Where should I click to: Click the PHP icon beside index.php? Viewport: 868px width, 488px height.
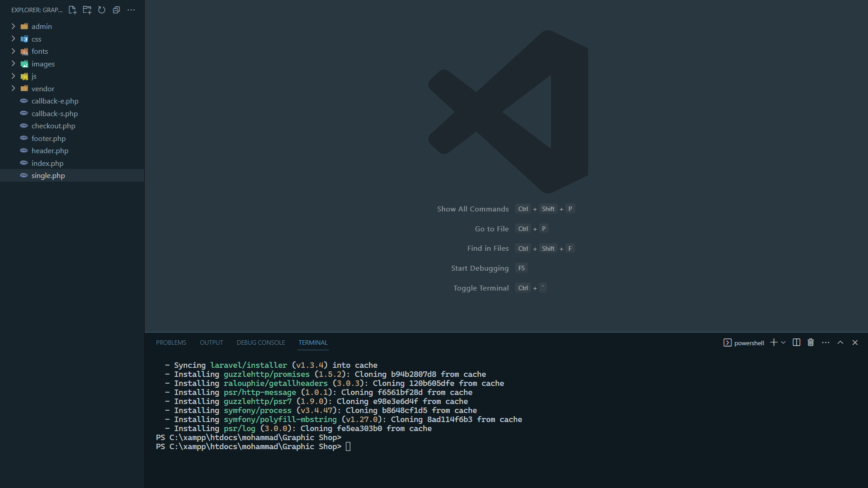coord(24,163)
